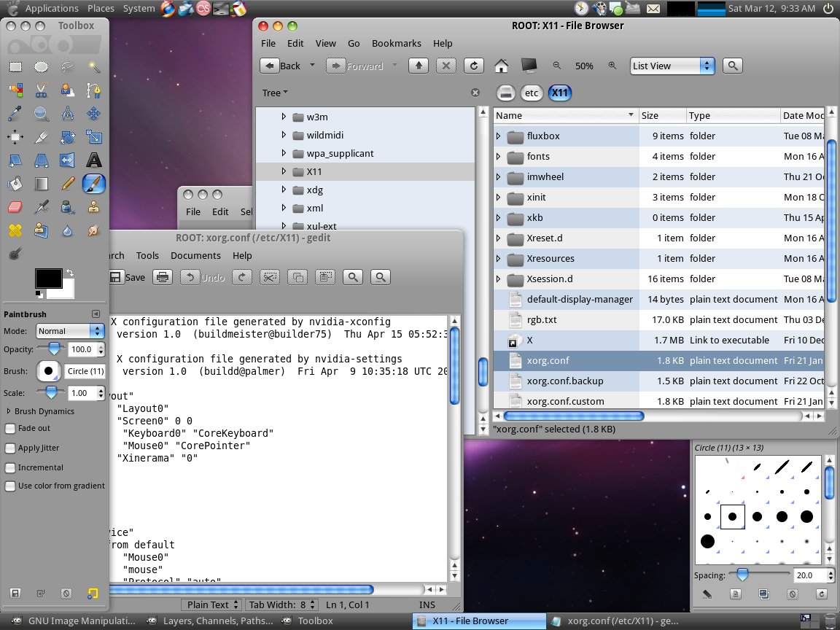840x630 pixels.
Task: Choose the Smudge tool
Action: [94, 230]
